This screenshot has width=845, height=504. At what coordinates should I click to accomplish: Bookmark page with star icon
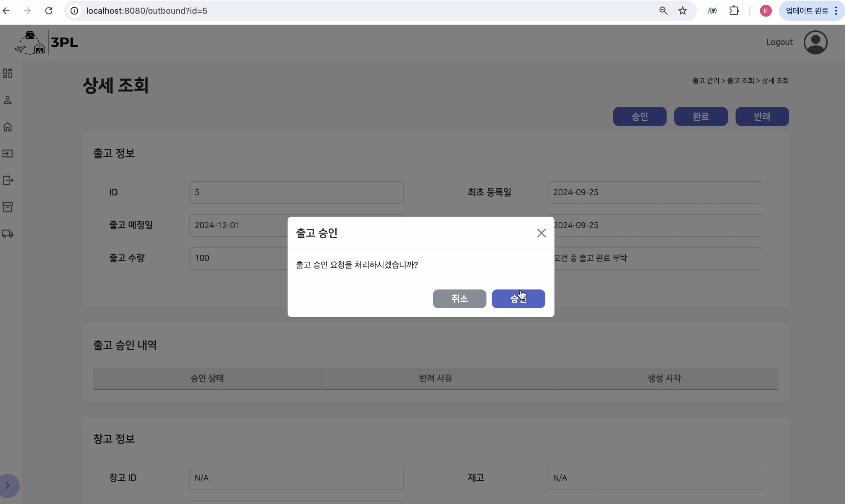[683, 11]
